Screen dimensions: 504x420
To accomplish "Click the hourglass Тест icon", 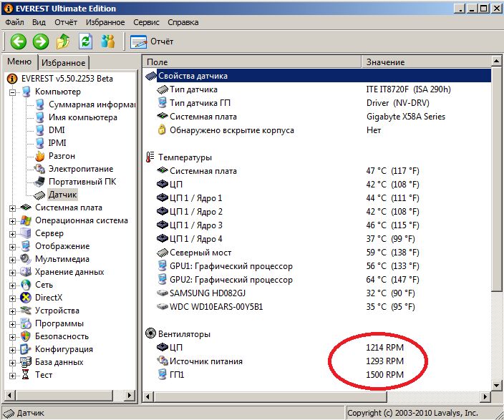I will (x=26, y=375).
